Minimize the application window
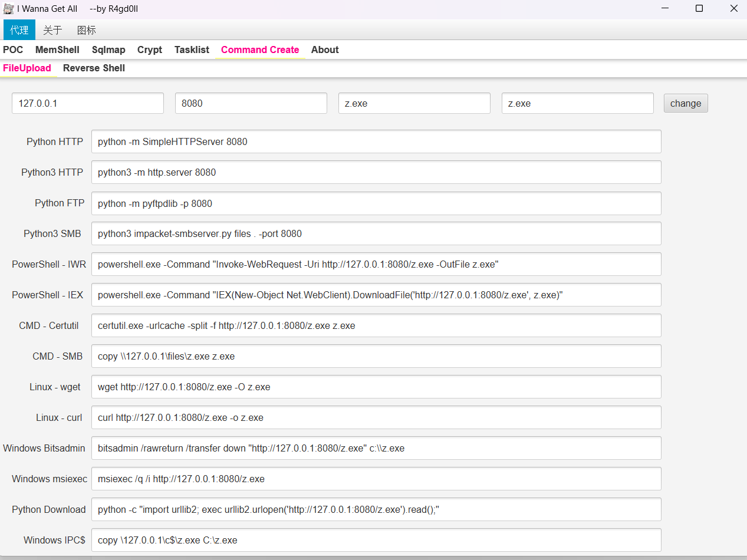The height and width of the screenshot is (560, 747). (665, 9)
